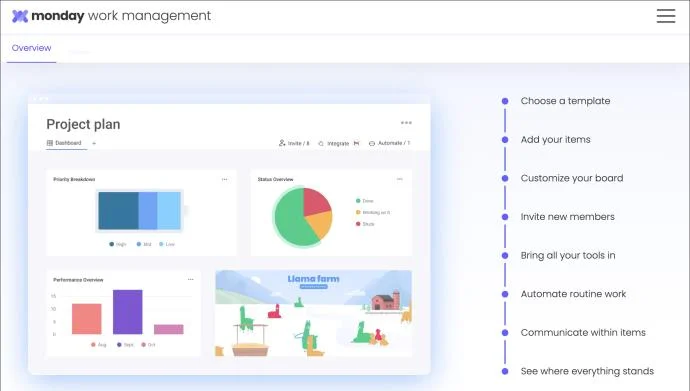The image size is (690, 391).
Task: Click the Project plan board title
Action: point(83,124)
